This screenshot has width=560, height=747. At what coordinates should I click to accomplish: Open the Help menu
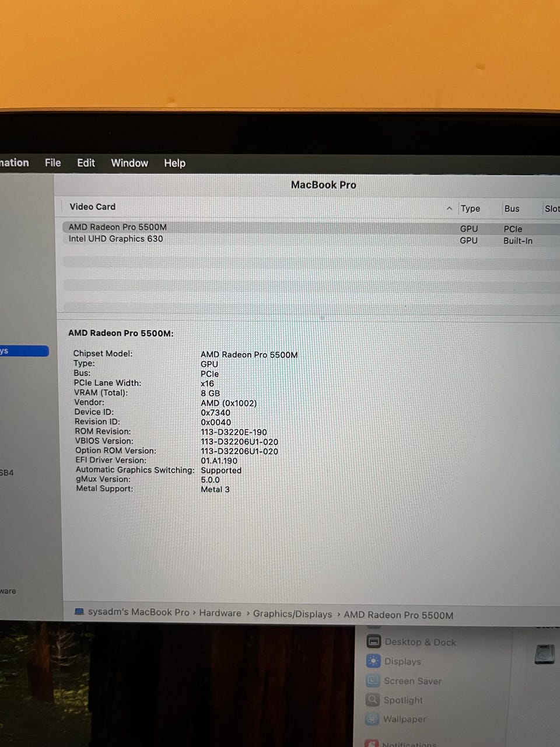click(x=174, y=163)
